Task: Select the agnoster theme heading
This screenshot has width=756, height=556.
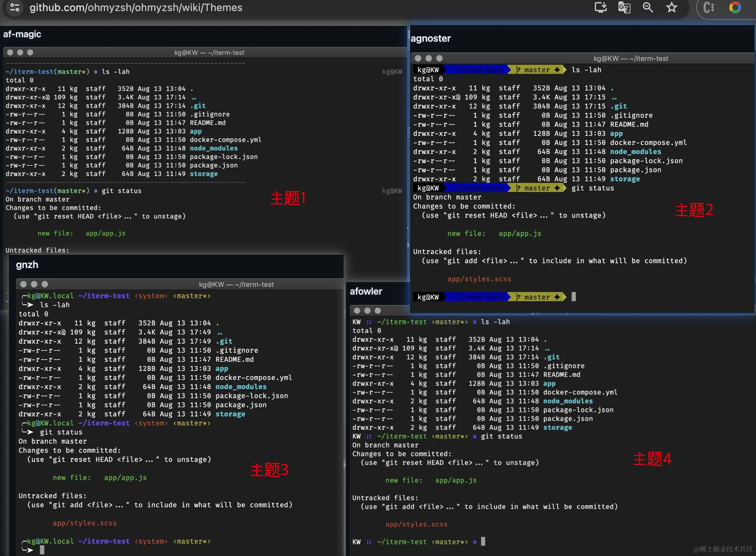Action: click(x=430, y=38)
